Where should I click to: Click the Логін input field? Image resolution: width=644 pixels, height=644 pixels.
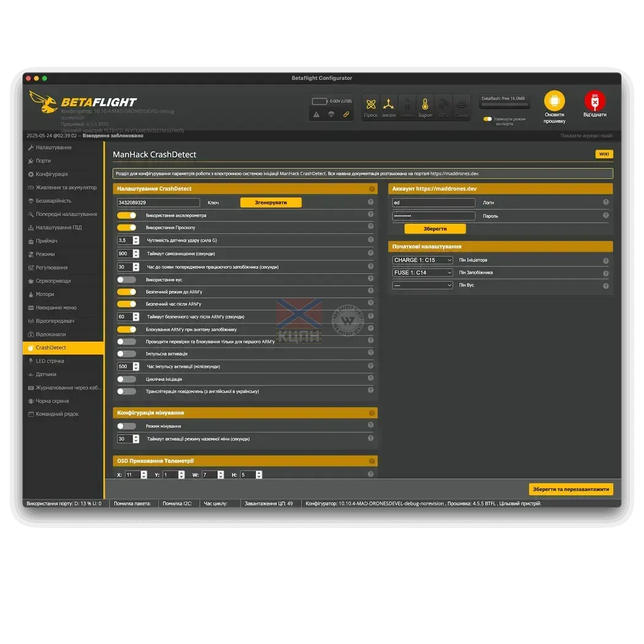434,202
